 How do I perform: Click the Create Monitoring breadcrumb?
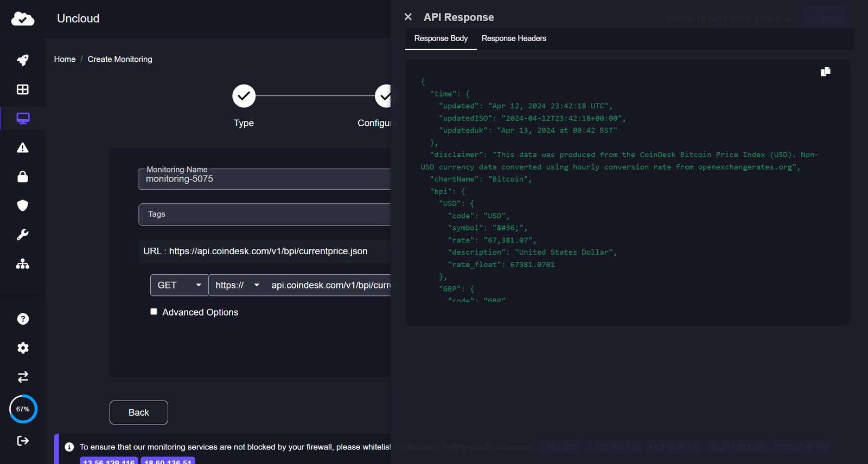[120, 59]
